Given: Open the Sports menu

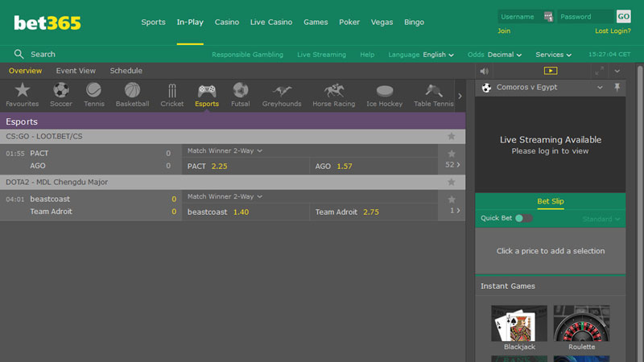Looking at the screenshot, I should (153, 23).
